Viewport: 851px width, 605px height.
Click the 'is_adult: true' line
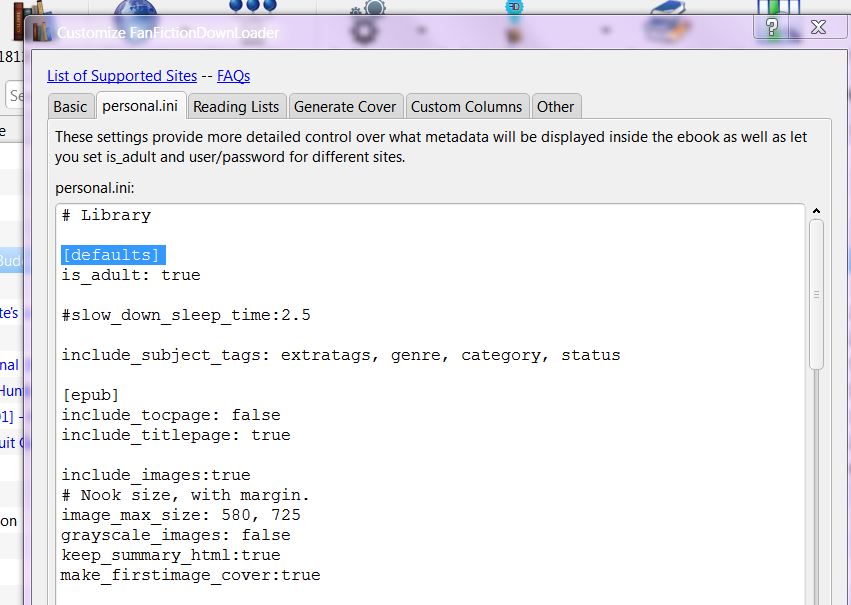tap(131, 275)
